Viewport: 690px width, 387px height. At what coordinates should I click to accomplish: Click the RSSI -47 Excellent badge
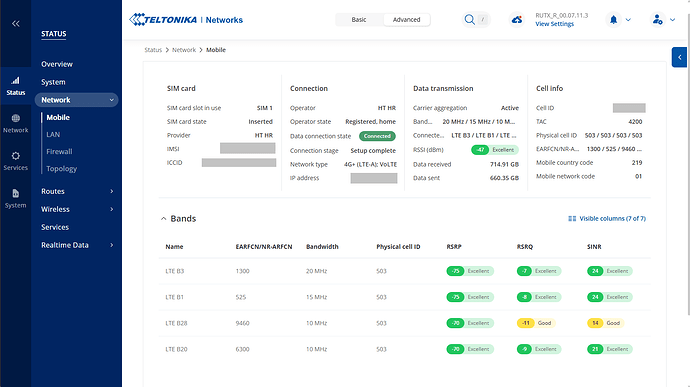point(495,150)
